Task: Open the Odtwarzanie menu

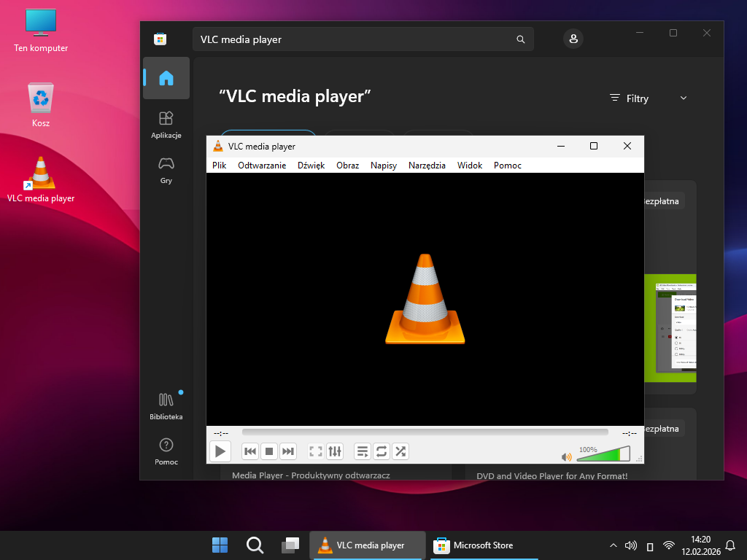Action: tap(262, 166)
